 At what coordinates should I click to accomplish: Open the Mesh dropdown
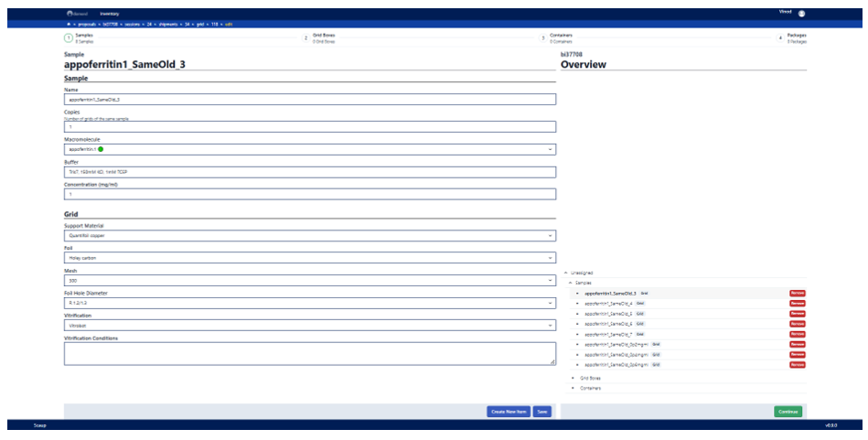310,281
